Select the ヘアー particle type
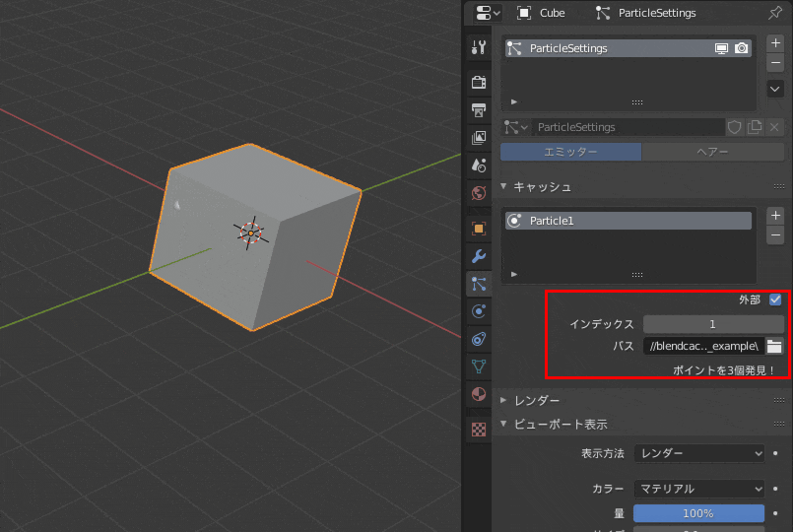 coord(713,152)
